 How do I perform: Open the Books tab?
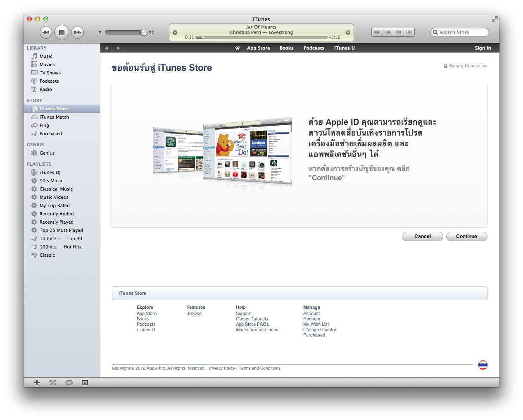tap(286, 48)
